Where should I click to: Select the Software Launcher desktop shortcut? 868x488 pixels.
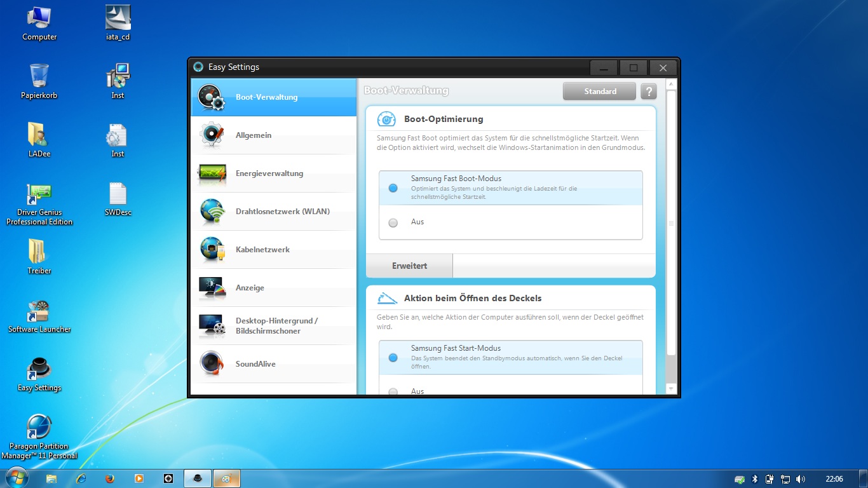coord(39,311)
